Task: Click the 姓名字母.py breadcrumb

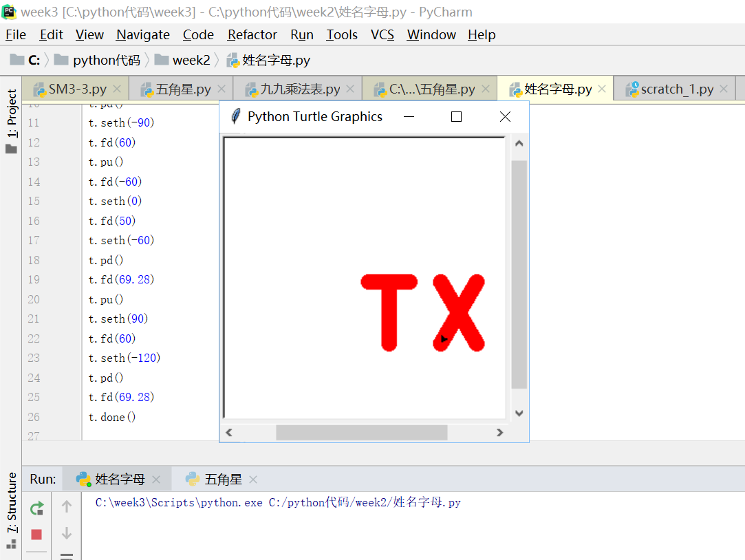Action: click(x=268, y=61)
